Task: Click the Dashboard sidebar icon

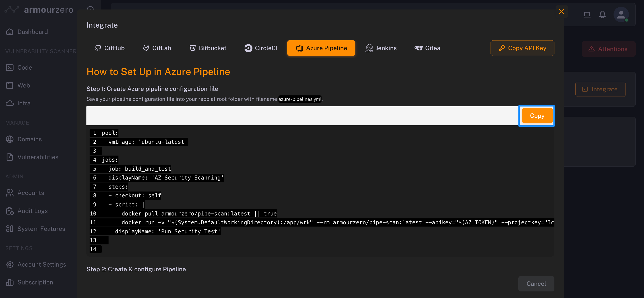Action: pyautogui.click(x=10, y=32)
